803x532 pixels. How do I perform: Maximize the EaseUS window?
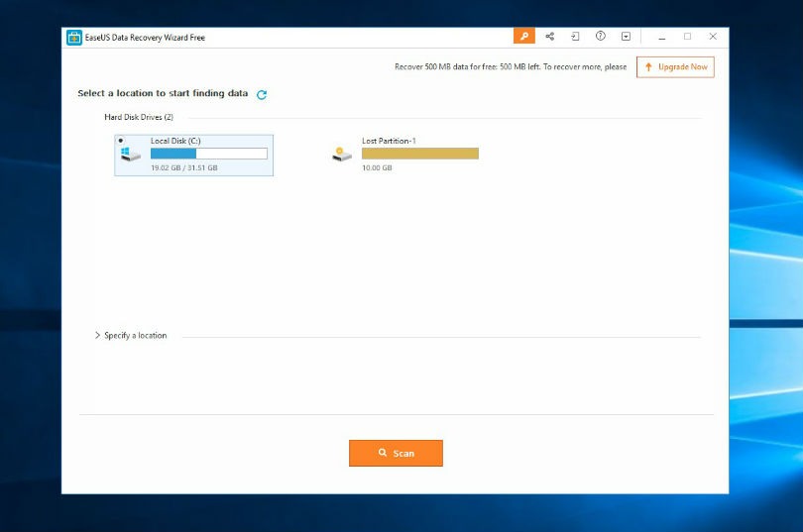[x=687, y=37]
